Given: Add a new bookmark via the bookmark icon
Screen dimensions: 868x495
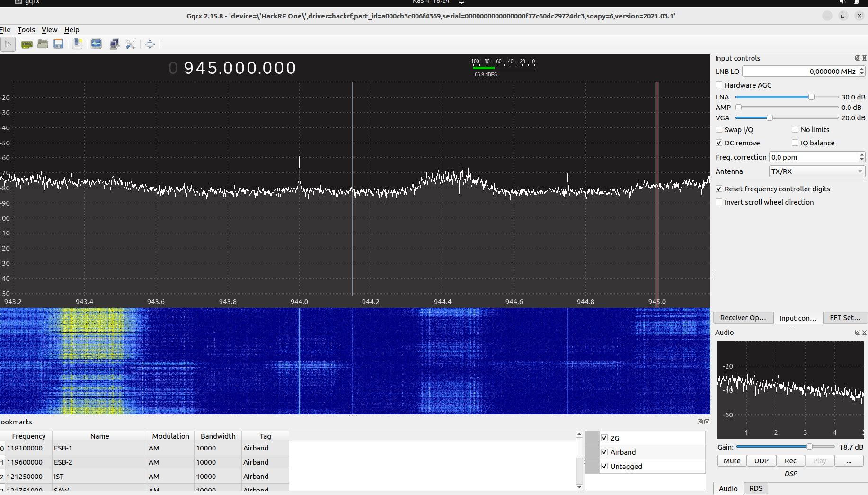Looking at the screenshot, I should click(x=77, y=44).
